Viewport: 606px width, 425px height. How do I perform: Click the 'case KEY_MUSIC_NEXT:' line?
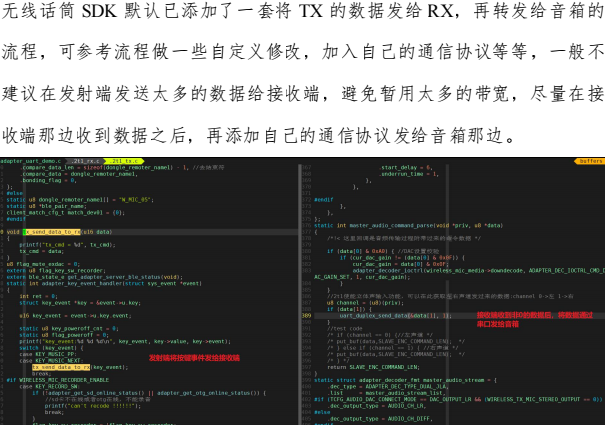(x=51, y=360)
